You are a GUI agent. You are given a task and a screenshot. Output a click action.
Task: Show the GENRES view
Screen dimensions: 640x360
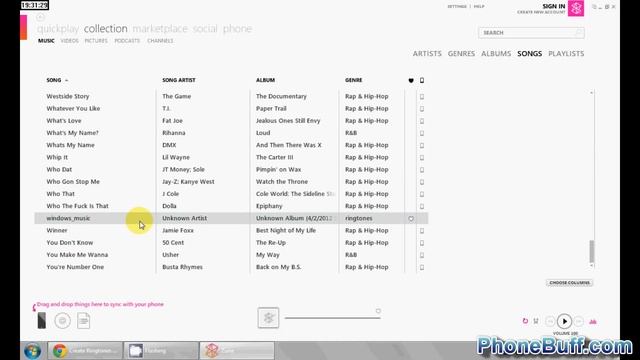[461, 53]
